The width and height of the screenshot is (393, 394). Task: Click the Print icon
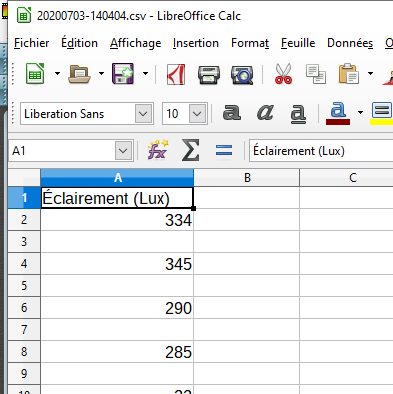pyautogui.click(x=209, y=74)
